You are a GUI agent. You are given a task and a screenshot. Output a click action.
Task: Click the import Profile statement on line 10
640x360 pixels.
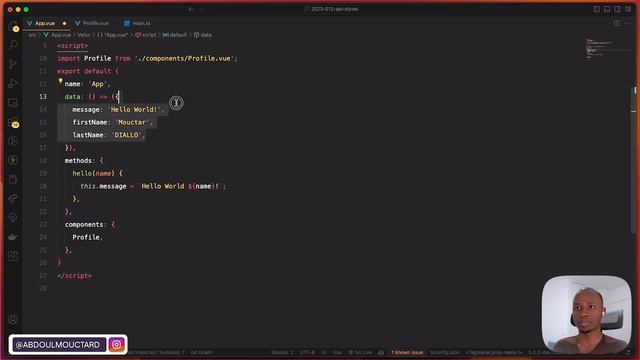(x=147, y=58)
